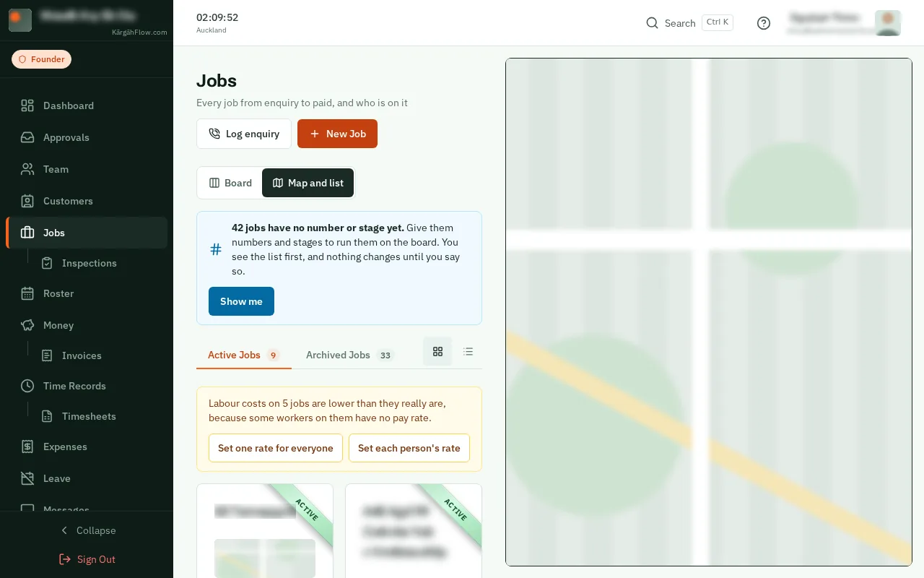Create a New Job

[337, 134]
